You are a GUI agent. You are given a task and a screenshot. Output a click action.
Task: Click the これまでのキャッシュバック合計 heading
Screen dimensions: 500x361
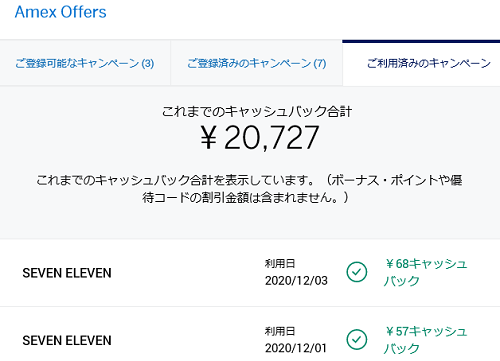[x=257, y=111]
